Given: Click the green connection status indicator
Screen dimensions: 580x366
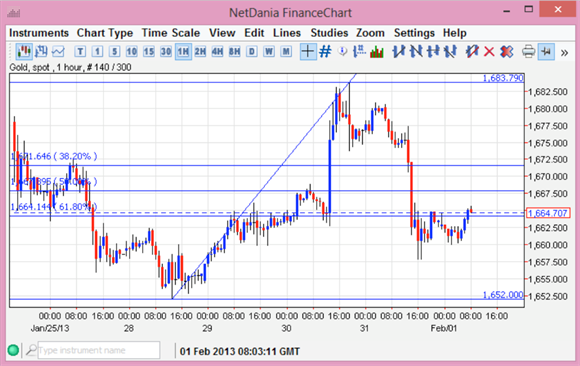Looking at the screenshot, I should click(13, 350).
